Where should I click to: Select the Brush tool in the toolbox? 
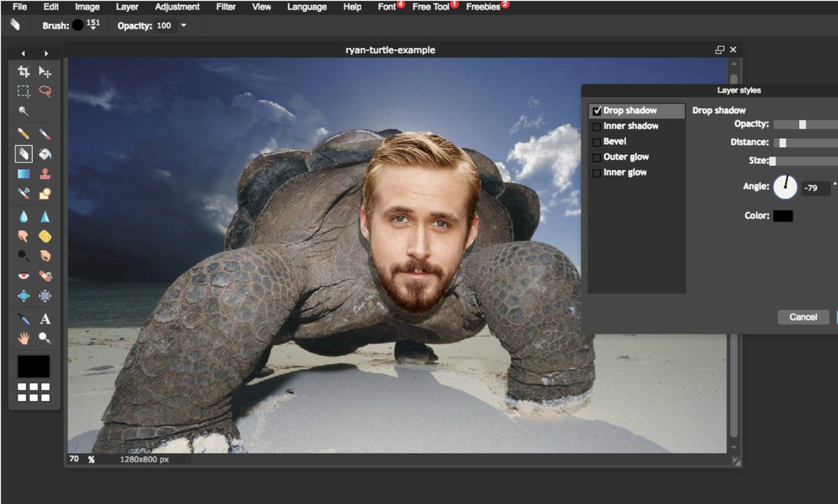(x=45, y=133)
